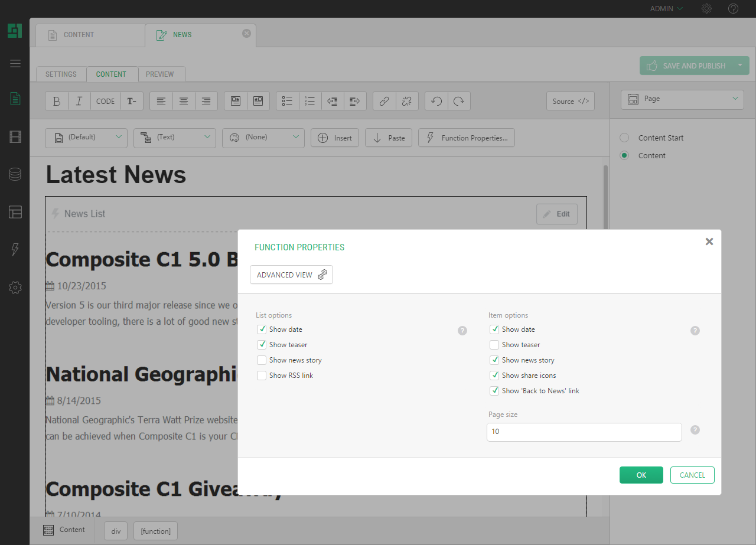Enable the Show RSS link checkbox
The width and height of the screenshot is (756, 545).
tap(262, 376)
